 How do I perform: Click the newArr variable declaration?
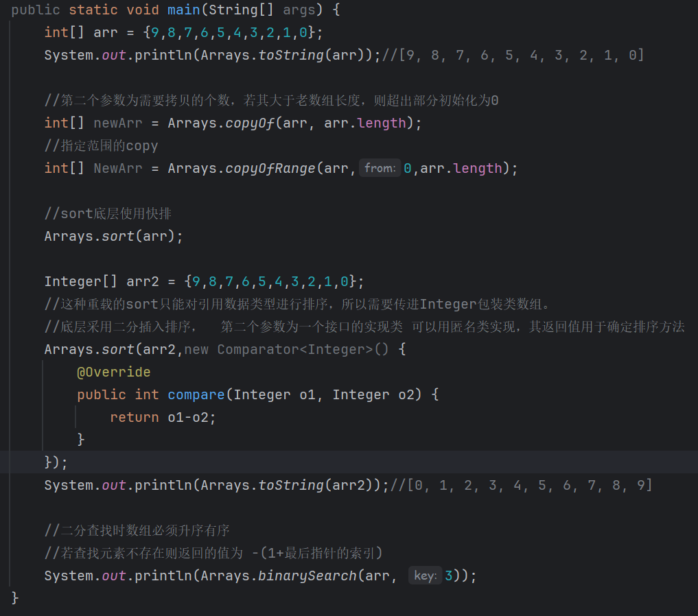tap(118, 123)
